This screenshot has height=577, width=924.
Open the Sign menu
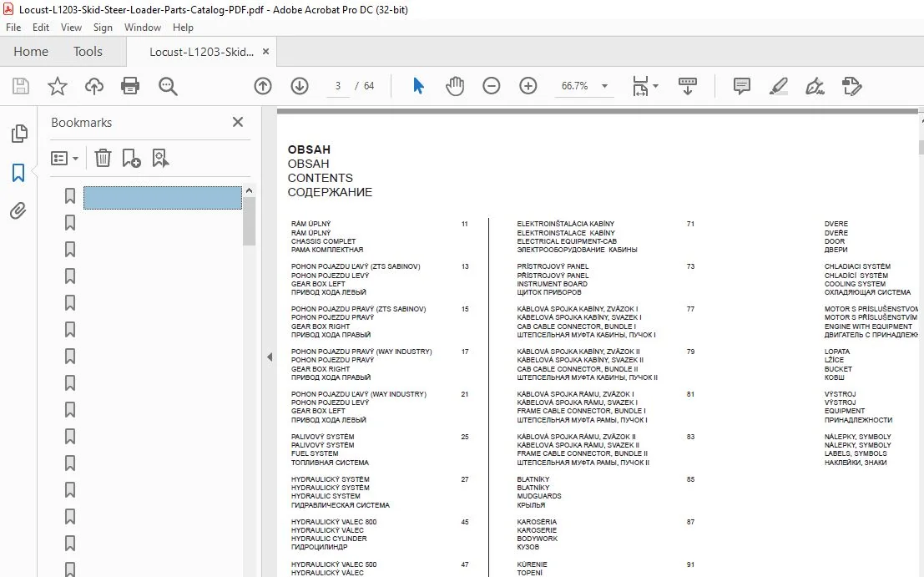tap(103, 27)
